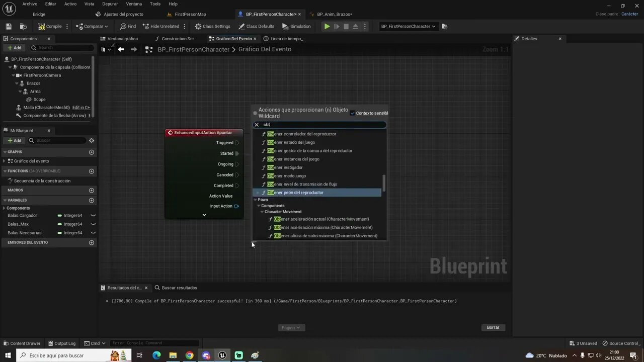The width and height of the screenshot is (644, 362).
Task: Open the Content Drawer
Action: click(22, 343)
